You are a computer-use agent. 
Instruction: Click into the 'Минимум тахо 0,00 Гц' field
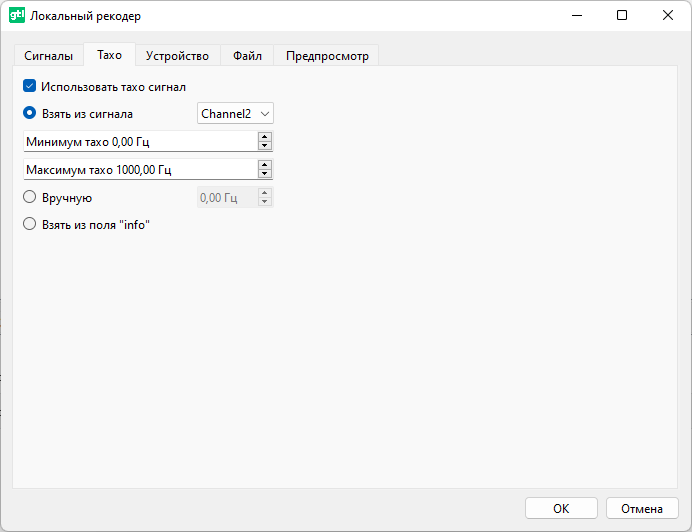click(138, 142)
